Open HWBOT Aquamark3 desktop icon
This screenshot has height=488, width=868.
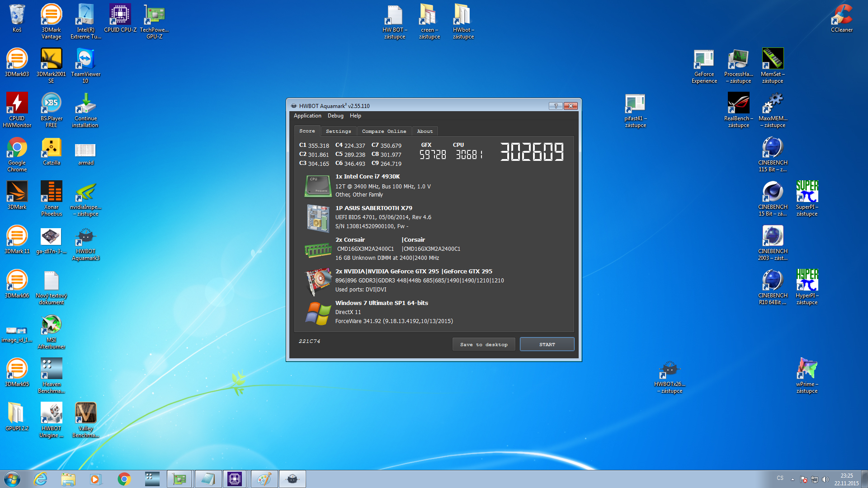(85, 243)
